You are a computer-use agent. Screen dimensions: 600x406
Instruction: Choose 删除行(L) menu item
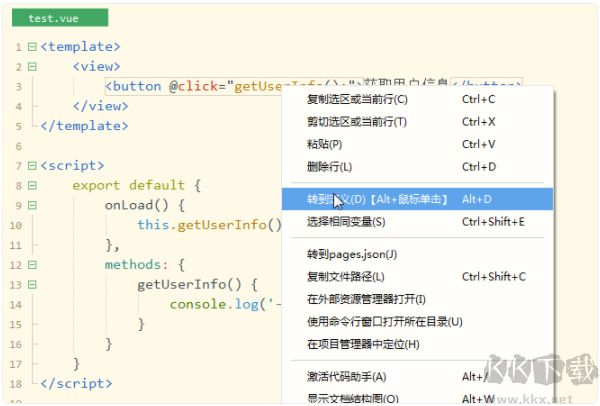[x=330, y=167]
